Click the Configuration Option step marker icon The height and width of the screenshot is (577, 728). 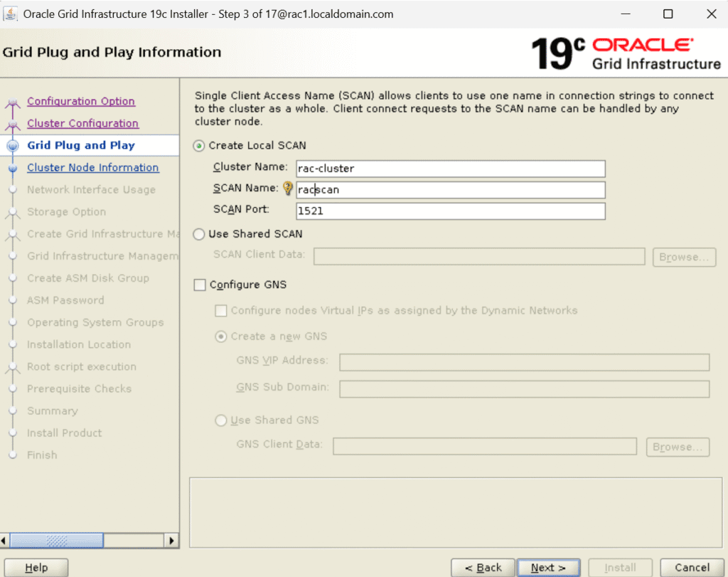(x=12, y=103)
